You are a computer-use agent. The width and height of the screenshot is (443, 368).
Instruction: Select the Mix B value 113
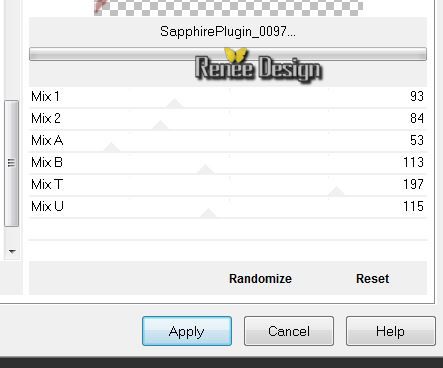[413, 162]
